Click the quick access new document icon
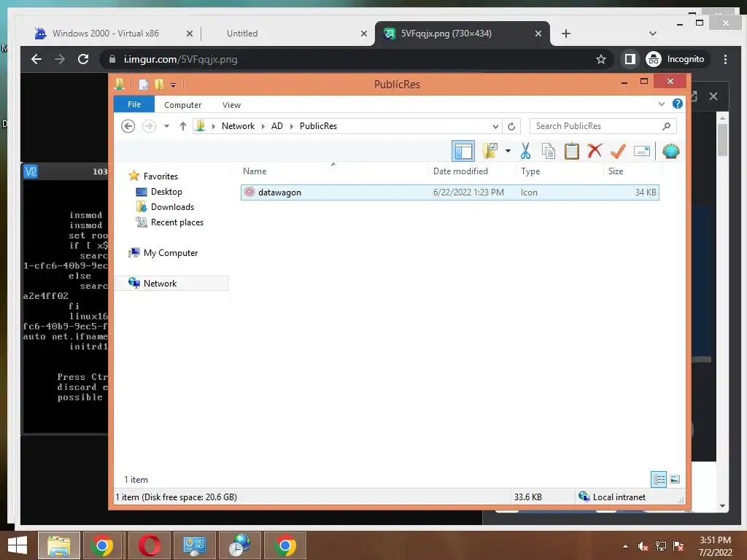Viewport: 747px width, 560px height. tap(143, 85)
